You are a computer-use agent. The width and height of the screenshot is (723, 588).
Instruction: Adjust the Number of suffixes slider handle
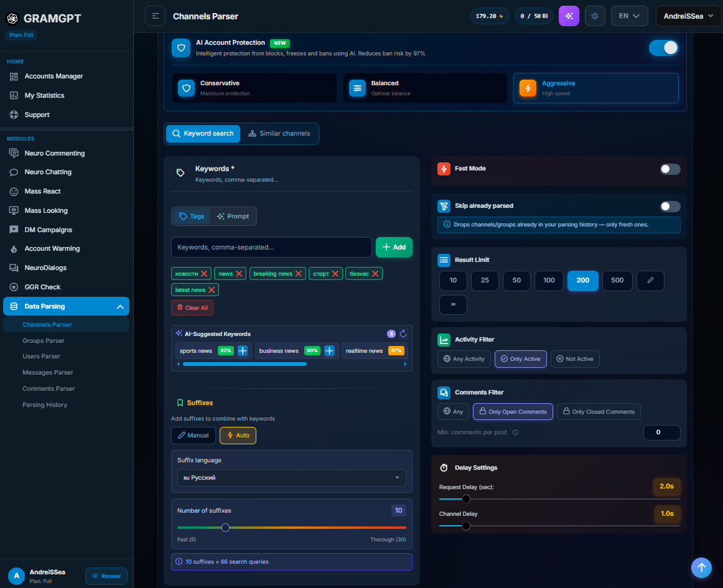click(x=225, y=528)
